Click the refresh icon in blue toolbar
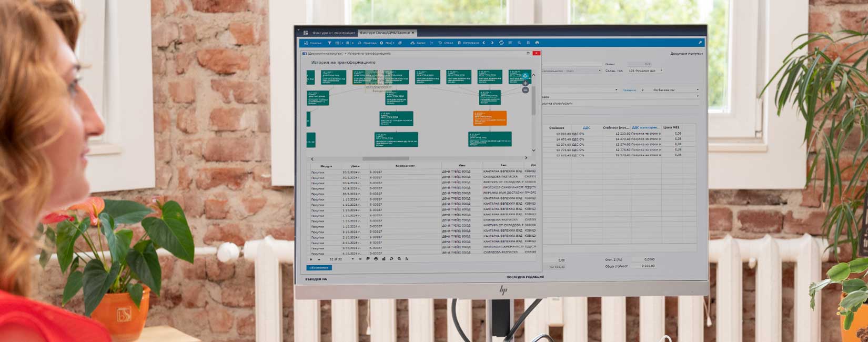 (501, 43)
